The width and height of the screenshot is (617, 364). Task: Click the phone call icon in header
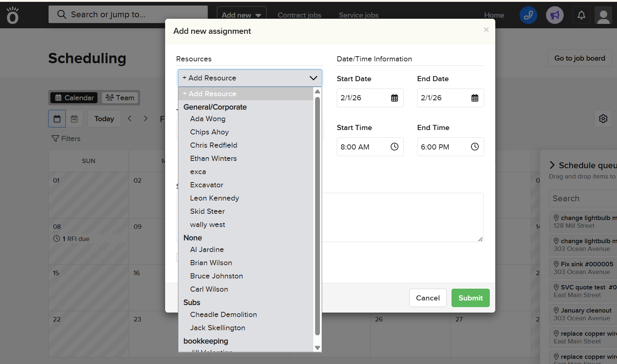[528, 15]
